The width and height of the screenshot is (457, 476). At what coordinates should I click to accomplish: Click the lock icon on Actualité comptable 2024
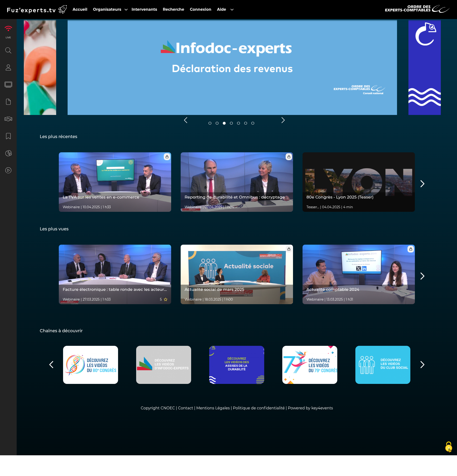point(411,249)
